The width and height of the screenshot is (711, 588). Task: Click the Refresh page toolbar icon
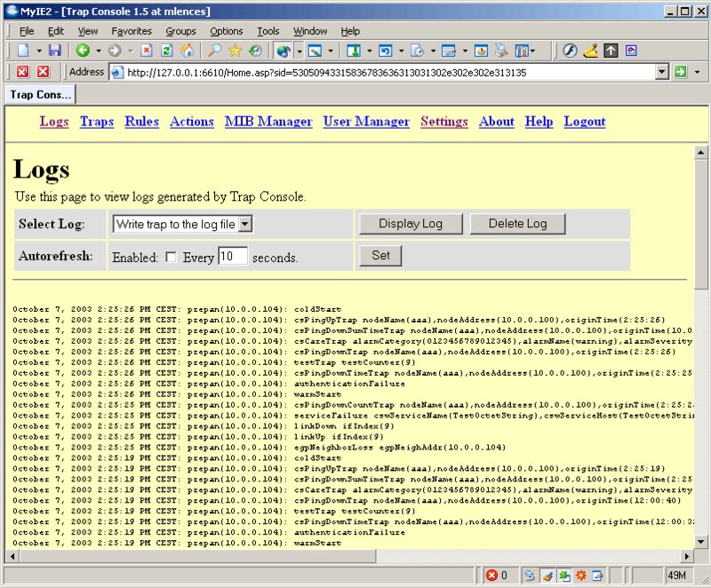(166, 51)
